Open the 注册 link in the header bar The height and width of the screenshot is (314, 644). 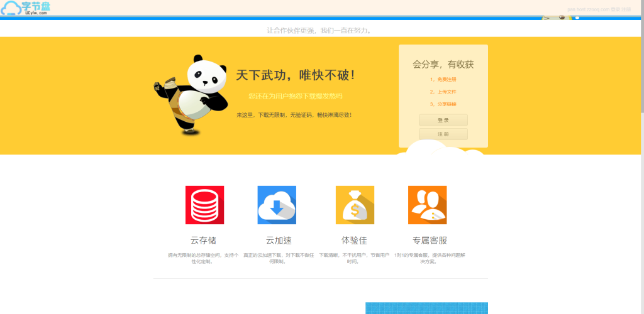click(x=626, y=9)
